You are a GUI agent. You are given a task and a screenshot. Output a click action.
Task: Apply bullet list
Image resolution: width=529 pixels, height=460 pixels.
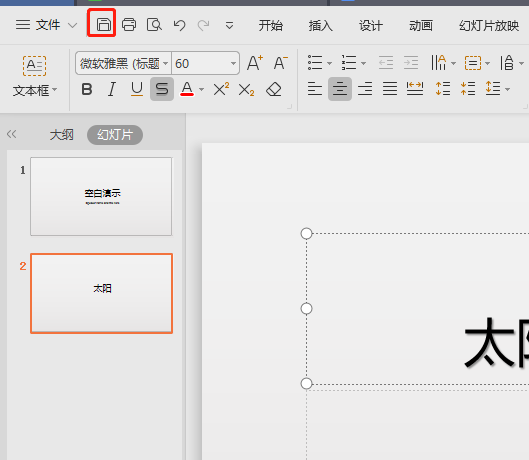315,63
